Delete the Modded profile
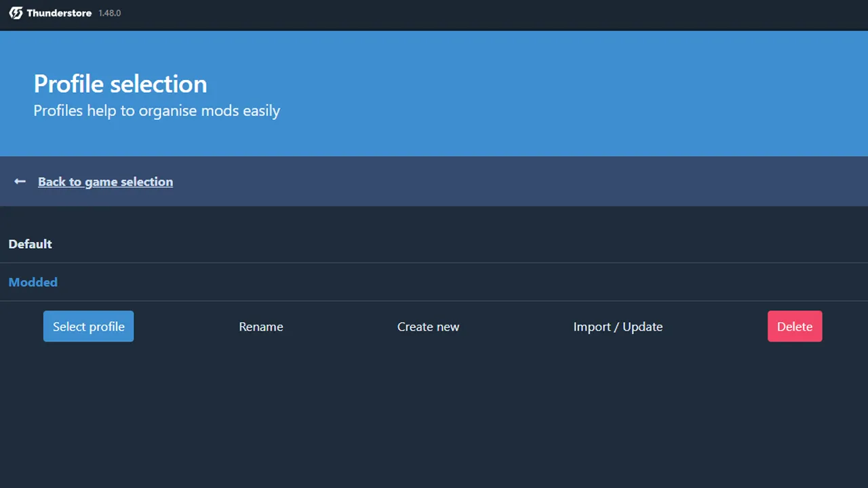The image size is (868, 488). click(x=794, y=326)
